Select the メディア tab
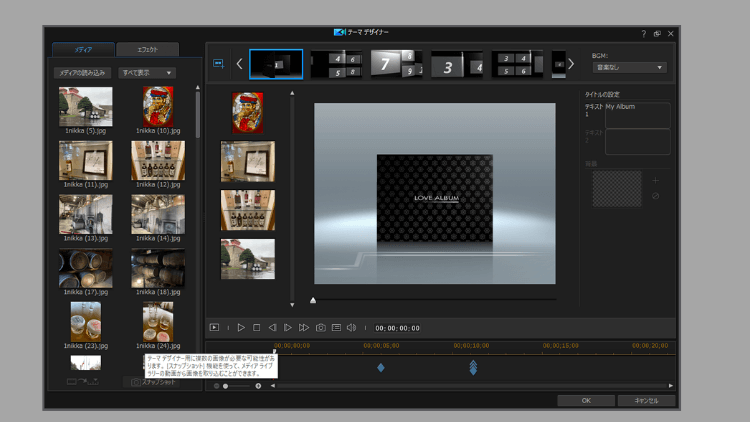 pos(83,49)
